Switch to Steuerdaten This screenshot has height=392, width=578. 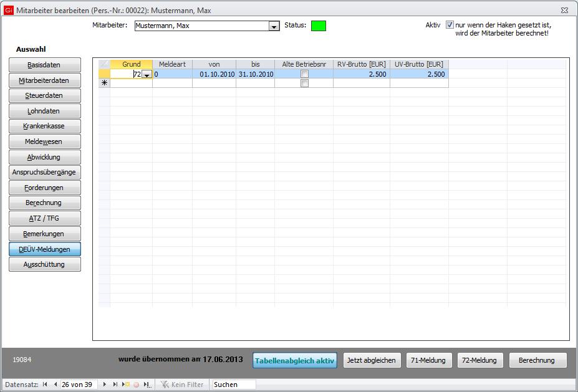coord(45,95)
